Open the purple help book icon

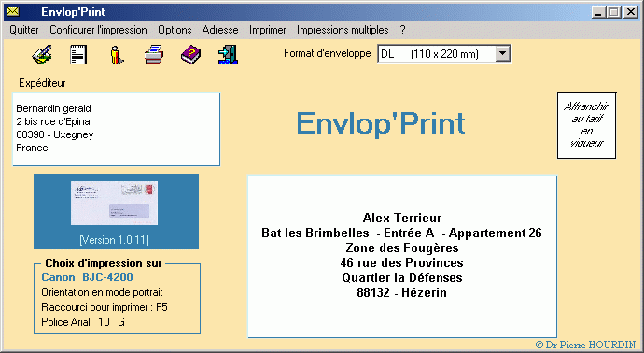pyautogui.click(x=191, y=55)
